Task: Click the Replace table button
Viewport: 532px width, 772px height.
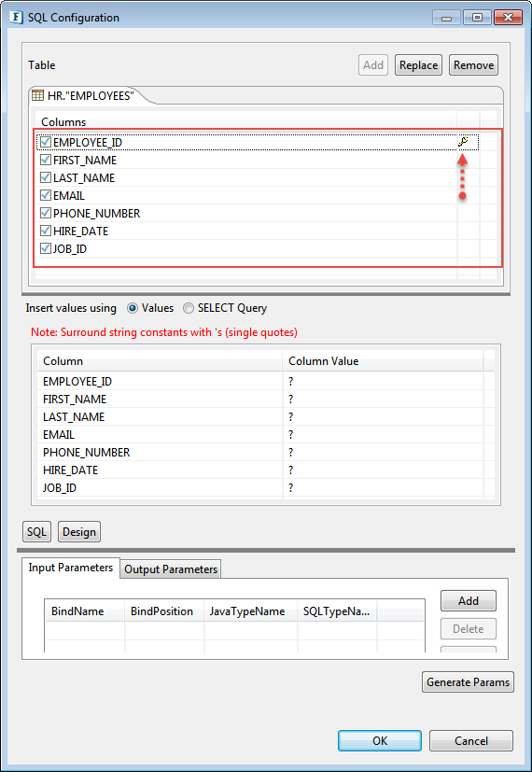Action: click(419, 65)
